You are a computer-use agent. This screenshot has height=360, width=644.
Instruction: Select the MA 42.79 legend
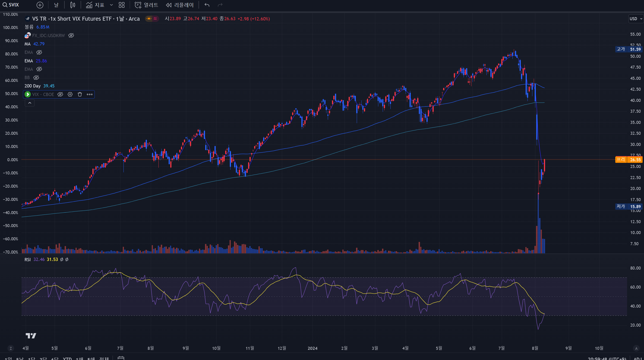(35, 44)
